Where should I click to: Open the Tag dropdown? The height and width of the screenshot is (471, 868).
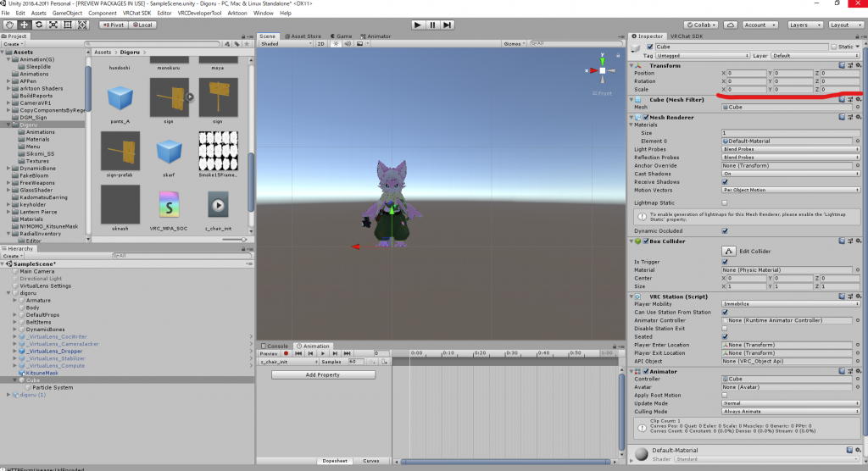coord(703,56)
